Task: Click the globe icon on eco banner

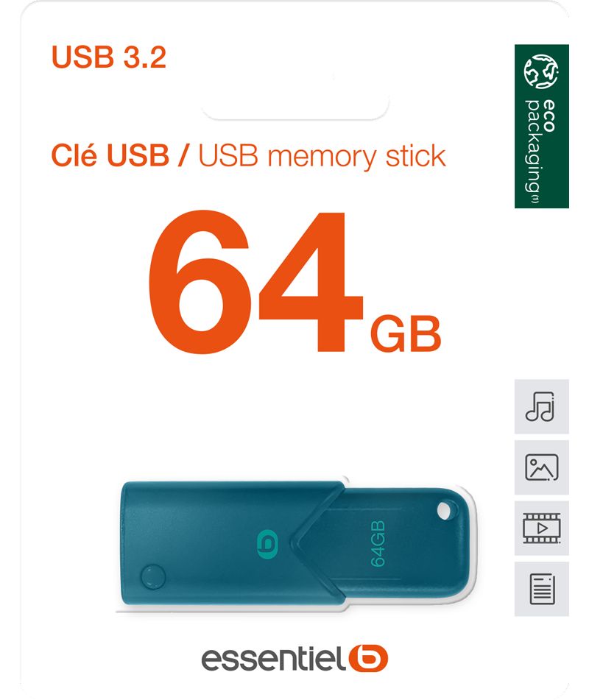Action: (541, 71)
